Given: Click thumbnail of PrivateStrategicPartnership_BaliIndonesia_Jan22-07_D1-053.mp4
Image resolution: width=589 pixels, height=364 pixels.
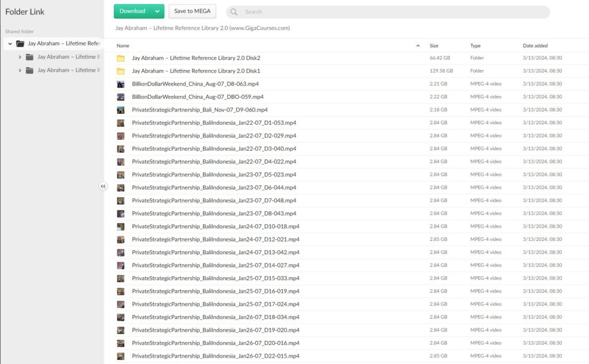Looking at the screenshot, I should pos(121,122).
